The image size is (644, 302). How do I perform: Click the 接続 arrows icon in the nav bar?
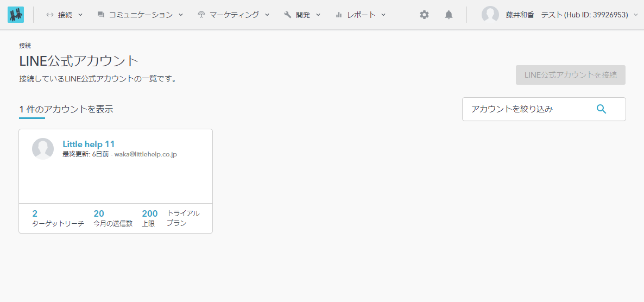50,15
